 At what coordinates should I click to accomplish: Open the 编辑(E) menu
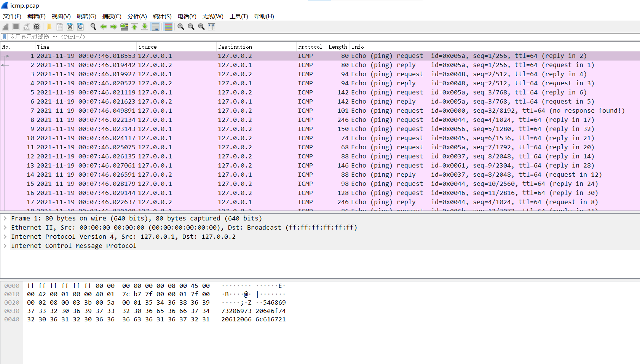tap(37, 16)
